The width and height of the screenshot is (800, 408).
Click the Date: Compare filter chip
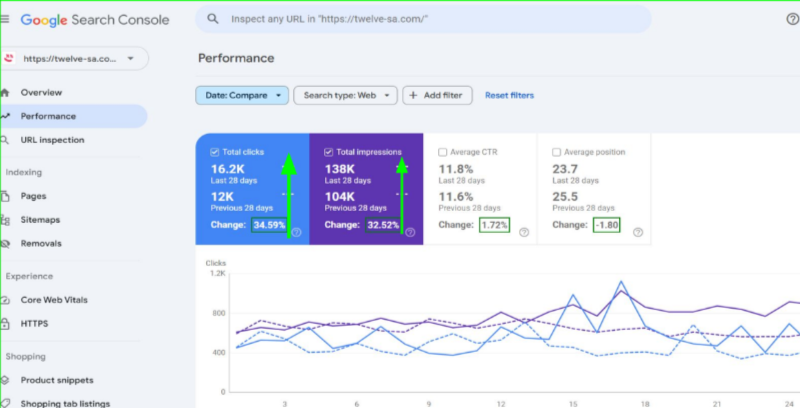tap(242, 95)
